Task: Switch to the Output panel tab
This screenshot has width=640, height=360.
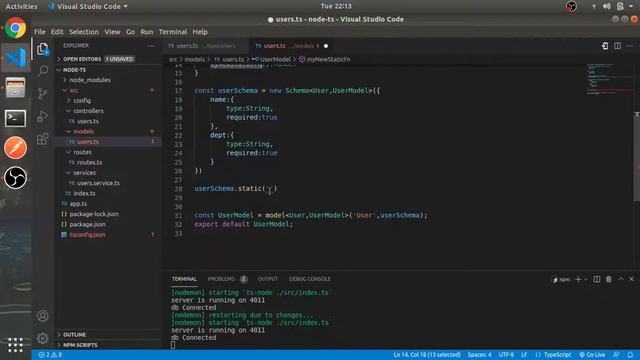Action: click(268, 279)
